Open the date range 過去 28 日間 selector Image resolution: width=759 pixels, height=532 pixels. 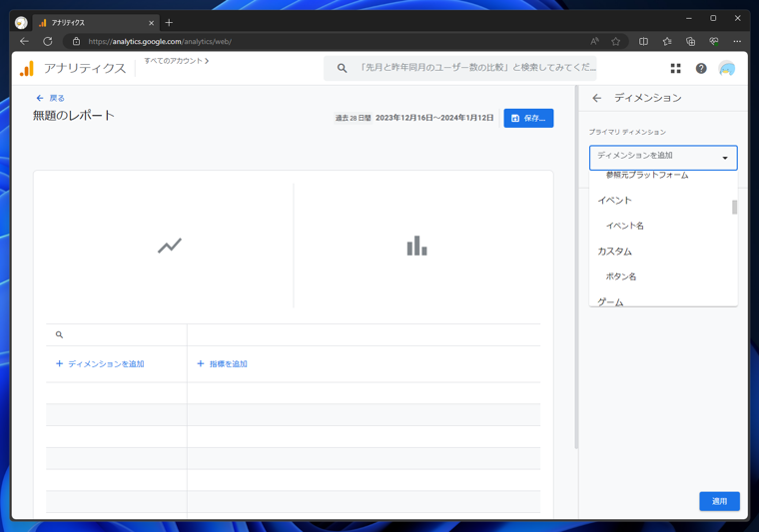[x=413, y=118]
